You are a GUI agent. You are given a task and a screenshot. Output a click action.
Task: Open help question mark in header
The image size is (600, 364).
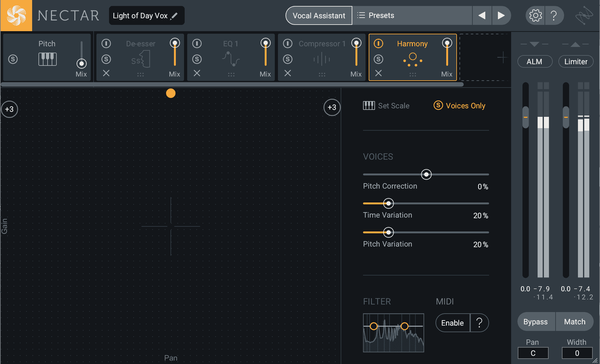[554, 15]
